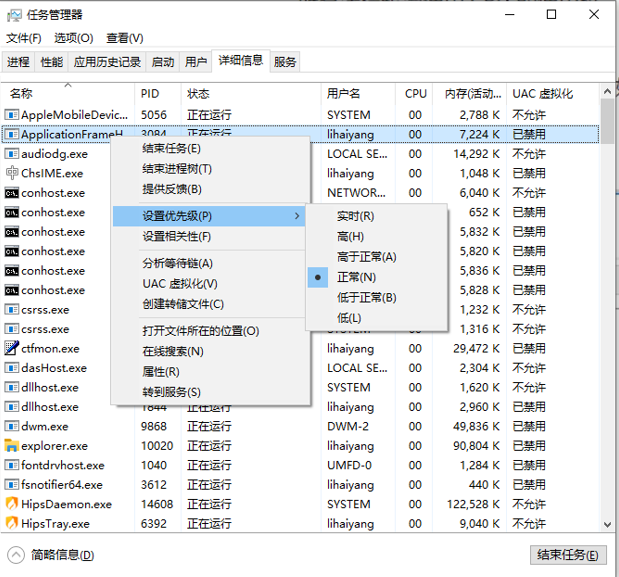Select the dwm.exe row name
This screenshot has width=619, height=577.
(x=45, y=427)
